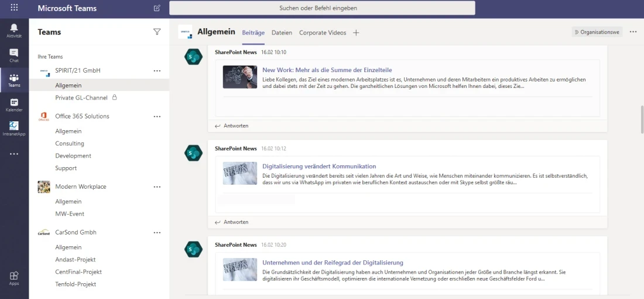
Task: Filter teams using the funnel icon
Action: pyautogui.click(x=157, y=32)
